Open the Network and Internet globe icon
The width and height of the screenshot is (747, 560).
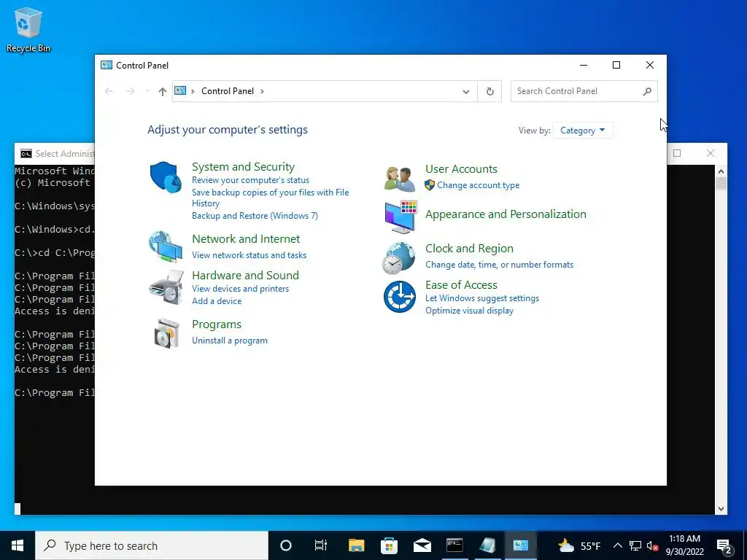[x=166, y=246]
